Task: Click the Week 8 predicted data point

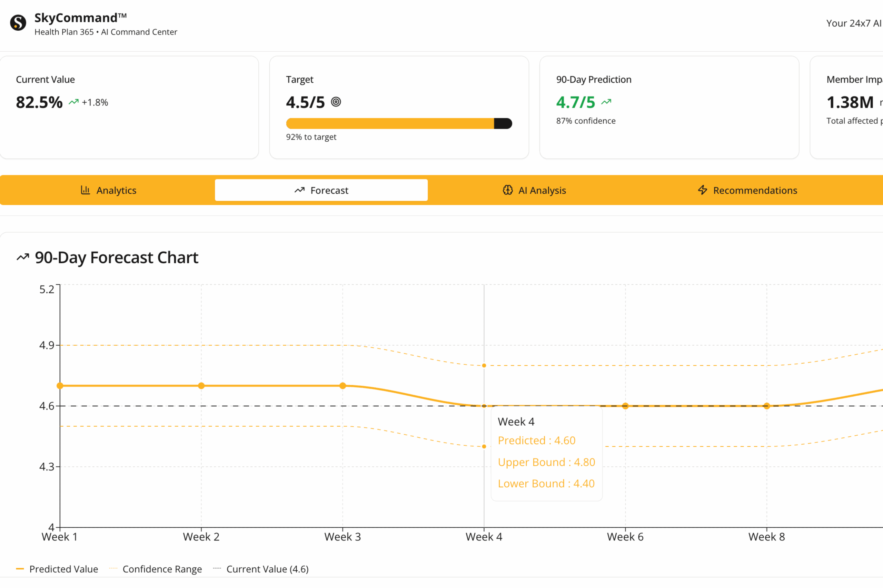Action: (767, 406)
